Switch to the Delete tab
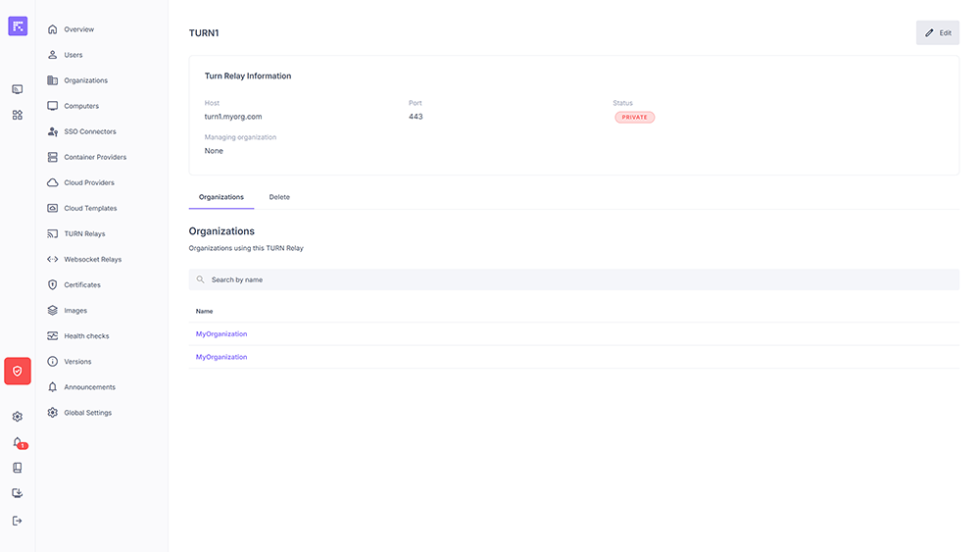This screenshot has height=552, width=980. pyautogui.click(x=279, y=197)
